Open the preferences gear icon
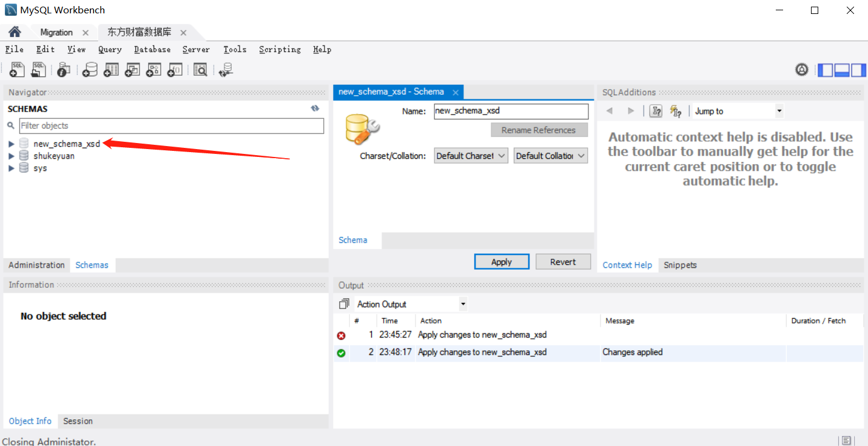This screenshot has height=446, width=868. coord(802,70)
